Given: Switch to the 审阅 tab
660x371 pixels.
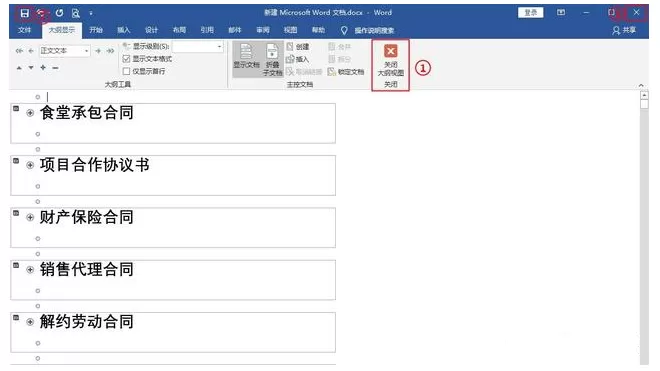Looking at the screenshot, I should 263,30.
